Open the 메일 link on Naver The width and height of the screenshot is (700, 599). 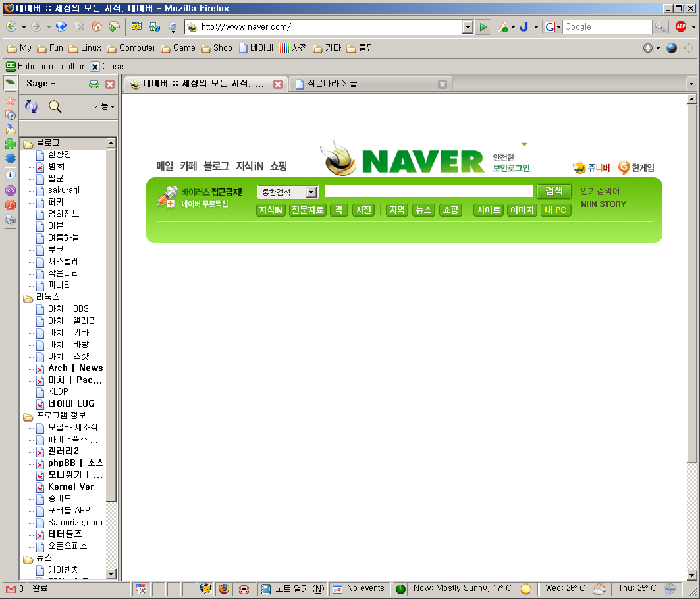[165, 166]
